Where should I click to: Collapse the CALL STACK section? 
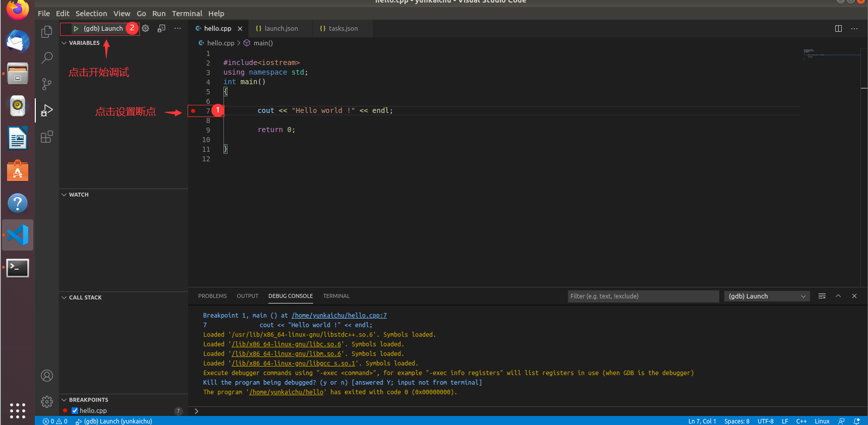click(82, 297)
